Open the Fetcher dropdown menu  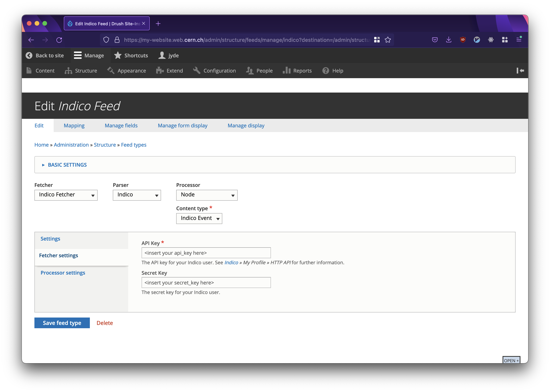pyautogui.click(x=66, y=195)
